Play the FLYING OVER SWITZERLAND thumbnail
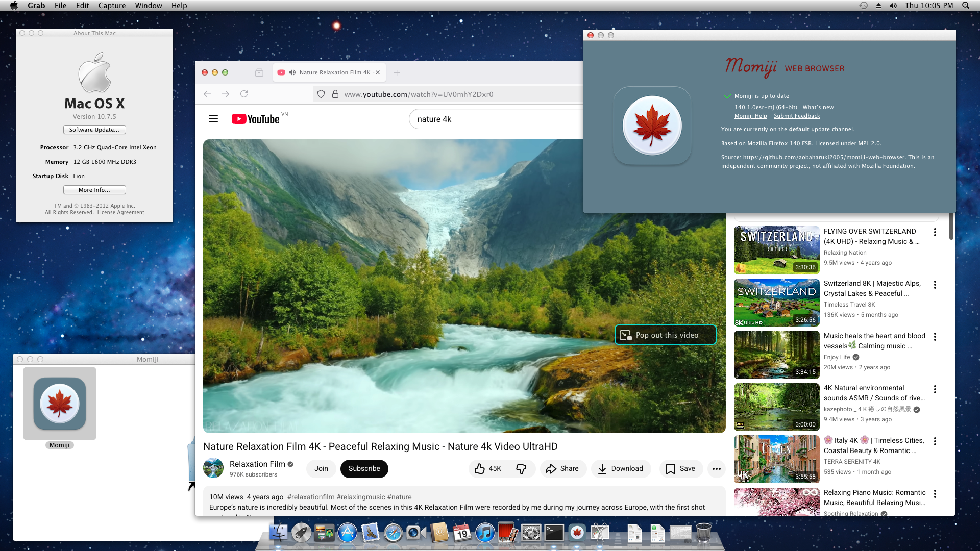 [x=777, y=250]
